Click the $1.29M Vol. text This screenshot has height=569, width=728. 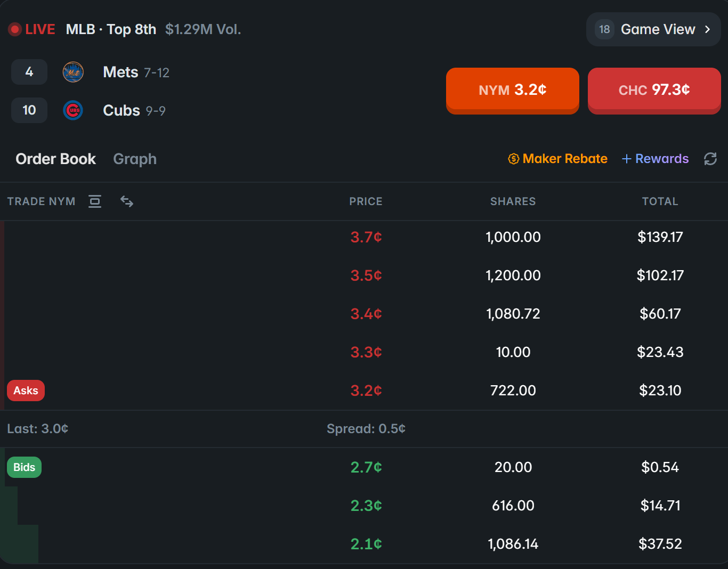point(203,29)
